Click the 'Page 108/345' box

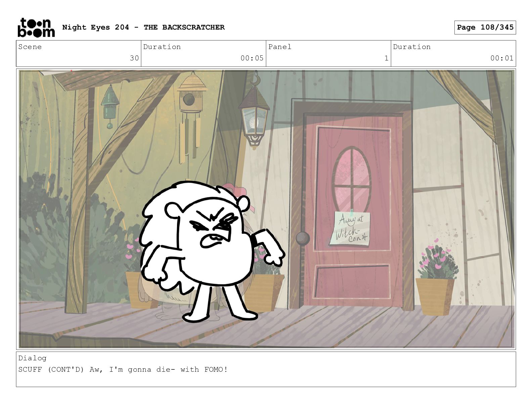click(x=485, y=28)
